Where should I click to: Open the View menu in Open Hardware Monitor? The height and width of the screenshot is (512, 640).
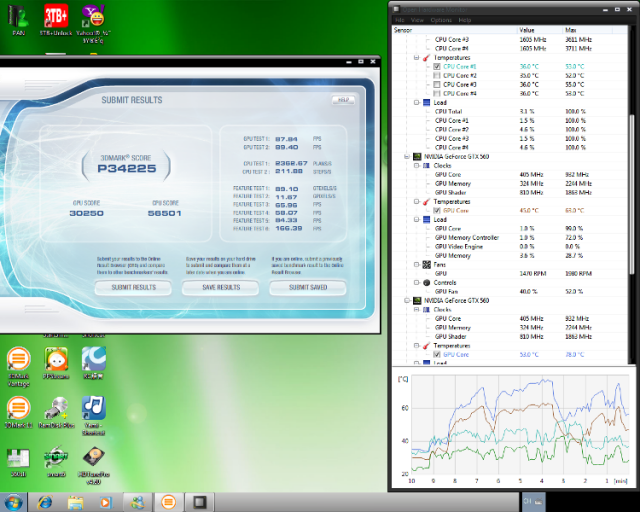tap(417, 20)
